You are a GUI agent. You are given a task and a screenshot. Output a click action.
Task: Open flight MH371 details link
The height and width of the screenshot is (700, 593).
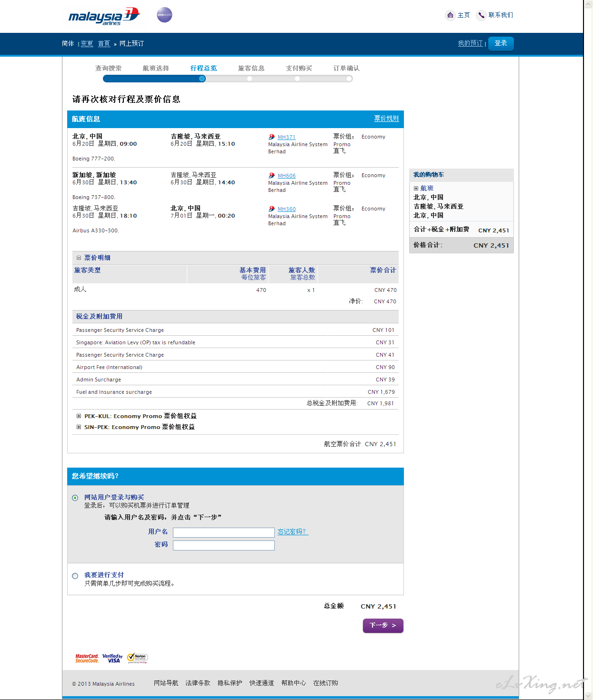(x=287, y=137)
